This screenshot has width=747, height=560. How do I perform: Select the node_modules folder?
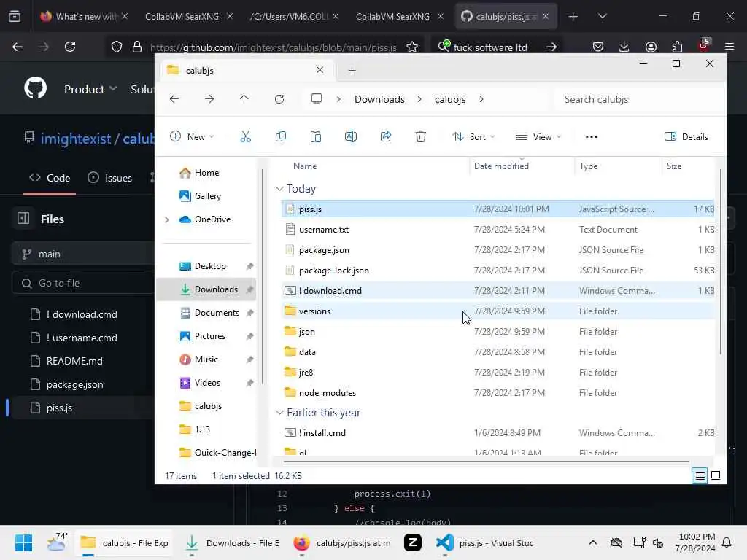(498, 393)
